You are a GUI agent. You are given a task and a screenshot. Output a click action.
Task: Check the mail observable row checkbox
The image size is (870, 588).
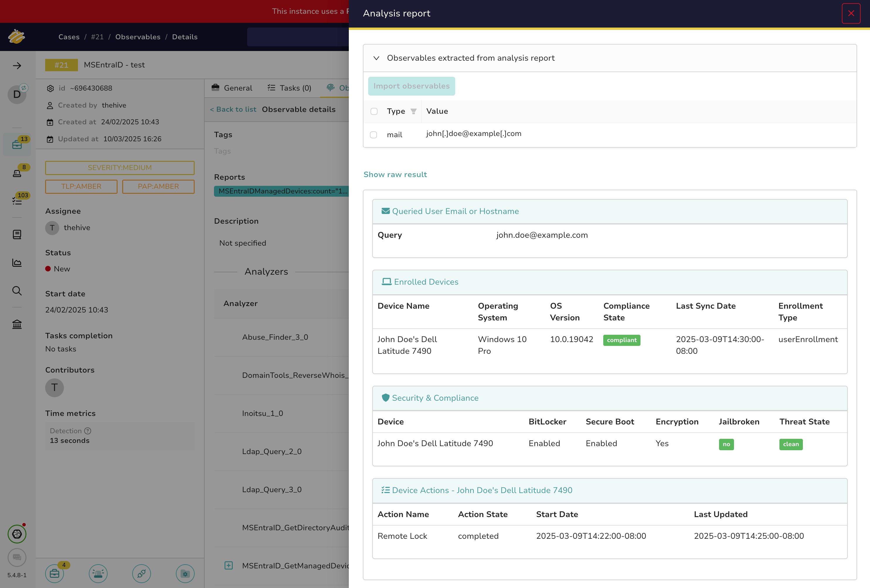373,135
